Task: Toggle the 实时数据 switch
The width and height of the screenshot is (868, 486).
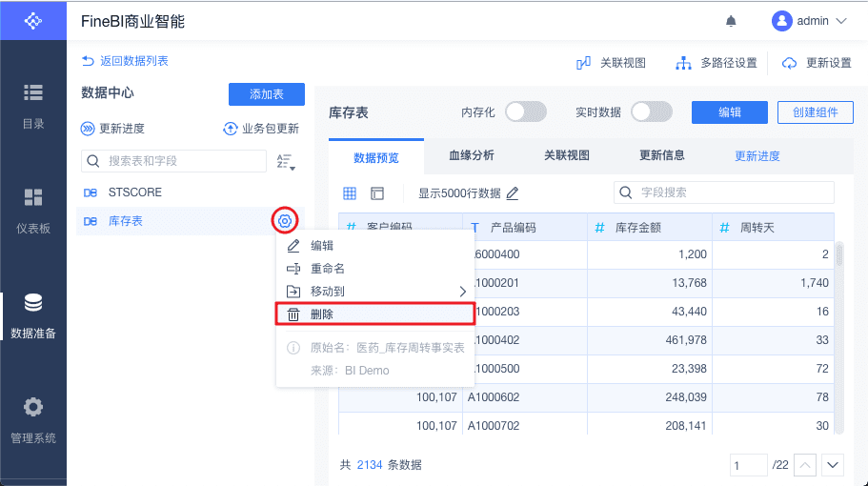Action: pos(652,112)
